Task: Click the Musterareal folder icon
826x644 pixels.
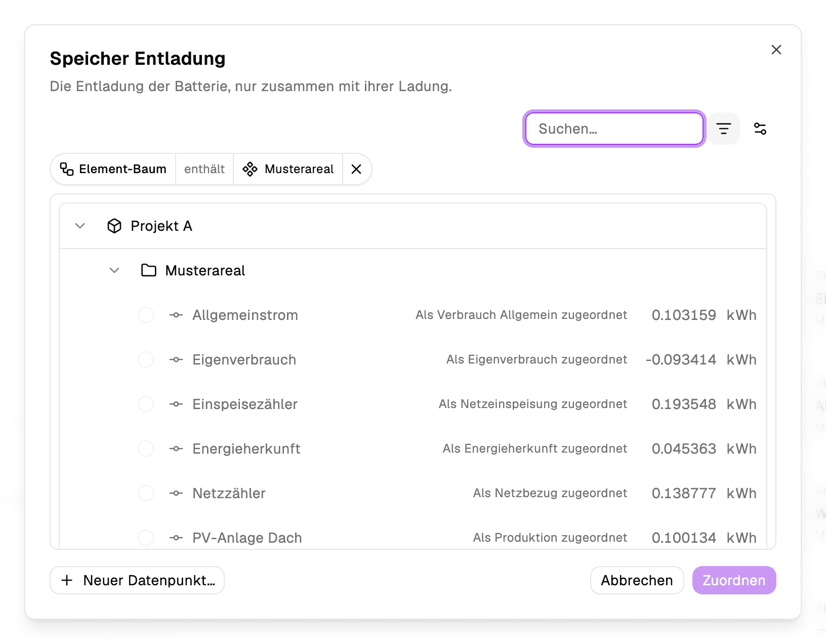Action: tap(149, 270)
